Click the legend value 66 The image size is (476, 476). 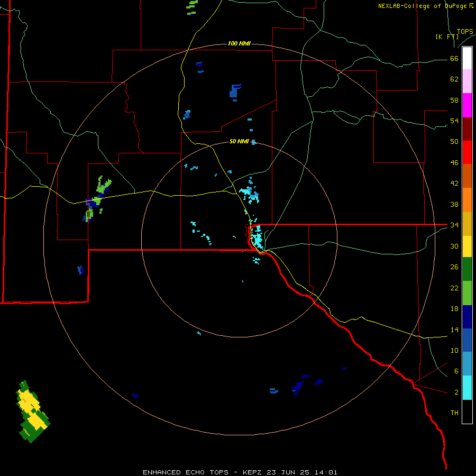pos(454,59)
